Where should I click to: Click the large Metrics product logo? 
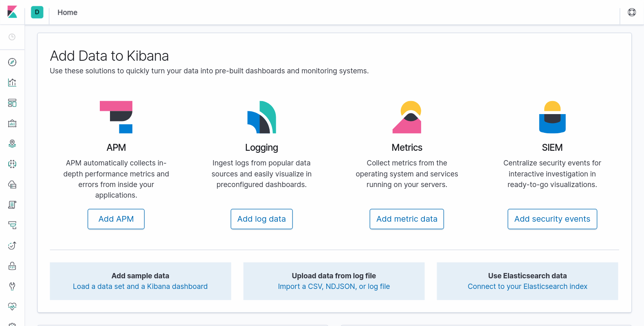[407, 117]
